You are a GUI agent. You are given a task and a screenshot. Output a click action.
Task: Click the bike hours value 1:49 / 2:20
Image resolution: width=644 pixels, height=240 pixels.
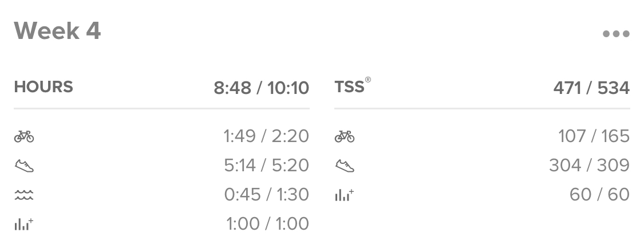click(266, 136)
